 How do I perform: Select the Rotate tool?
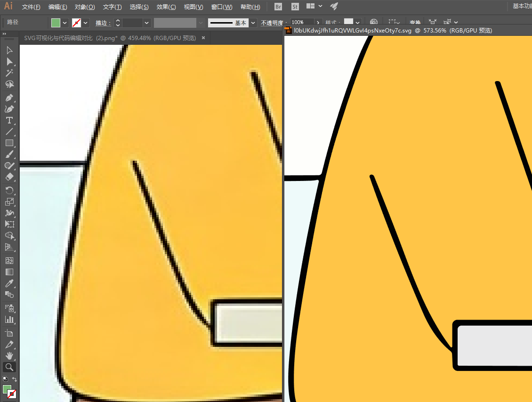[9, 190]
